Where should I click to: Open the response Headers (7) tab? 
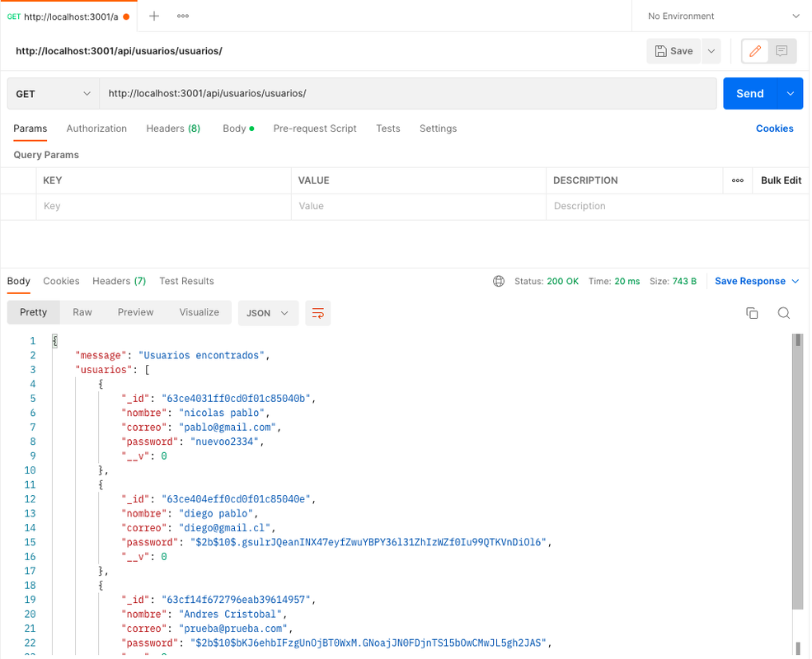119,281
